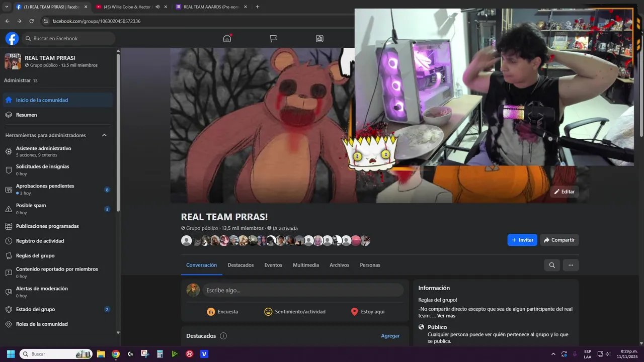Open the three-dots more options button

pos(571,265)
